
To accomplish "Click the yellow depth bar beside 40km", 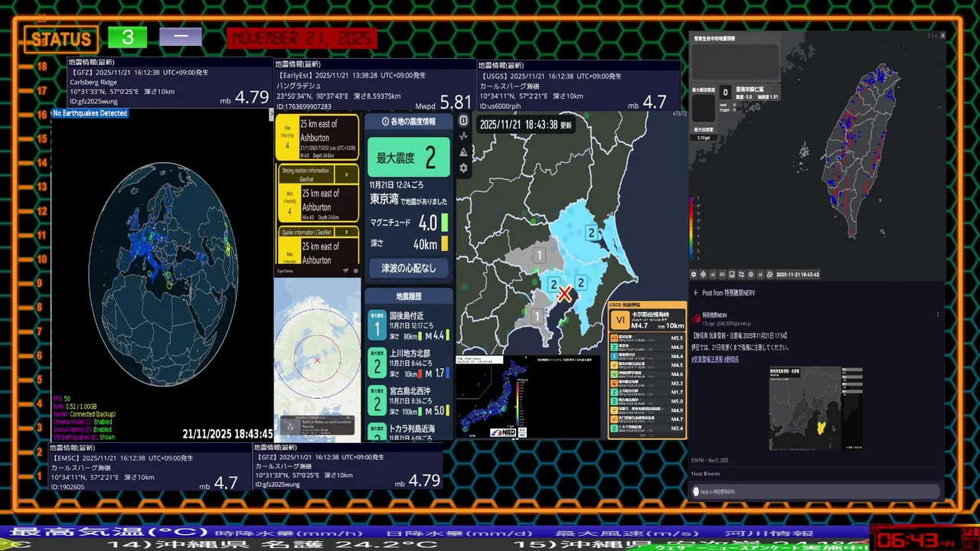I will coord(444,245).
